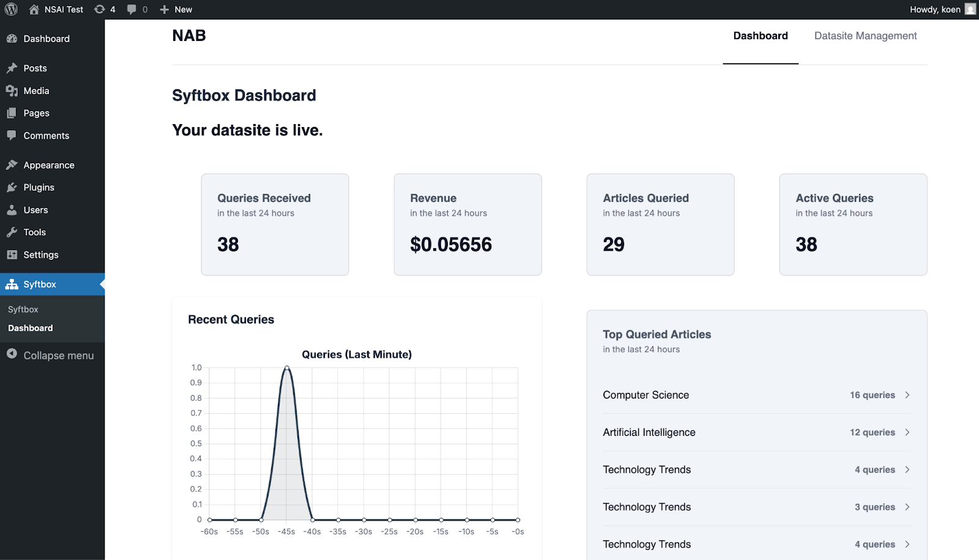The image size is (979, 560).
Task: Select the Dashboard tab in NAB header
Action: click(761, 35)
